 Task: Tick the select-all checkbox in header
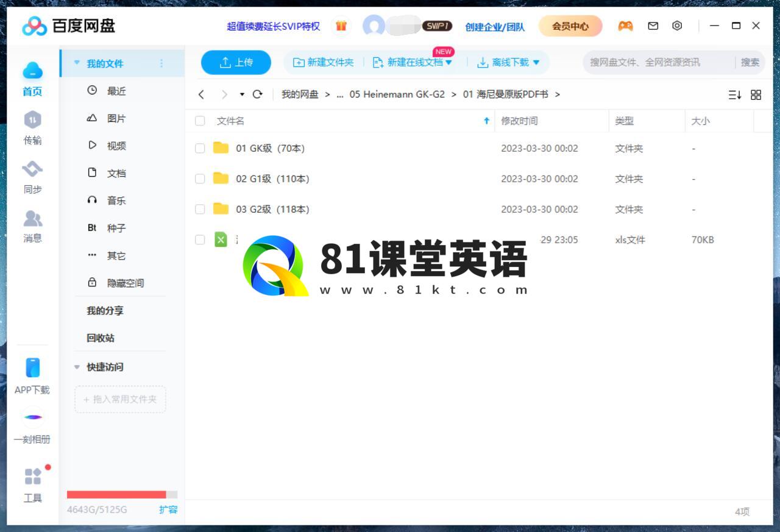tap(200, 121)
